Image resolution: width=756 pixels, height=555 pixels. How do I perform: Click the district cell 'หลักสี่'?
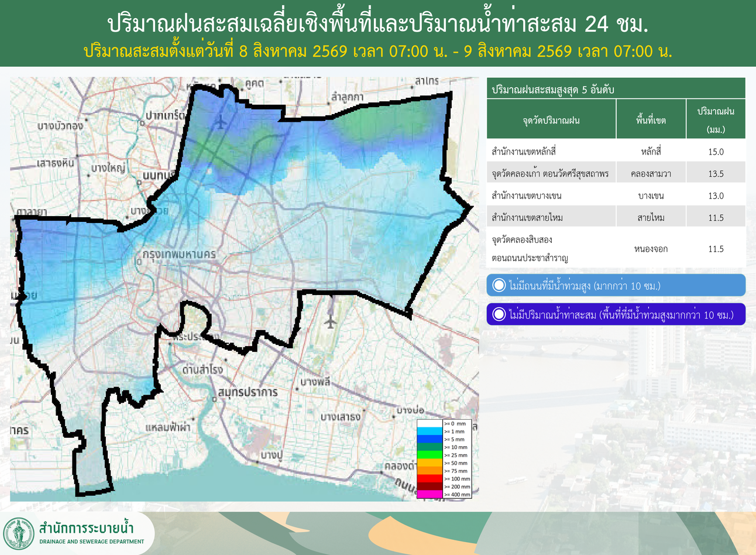[x=651, y=151]
